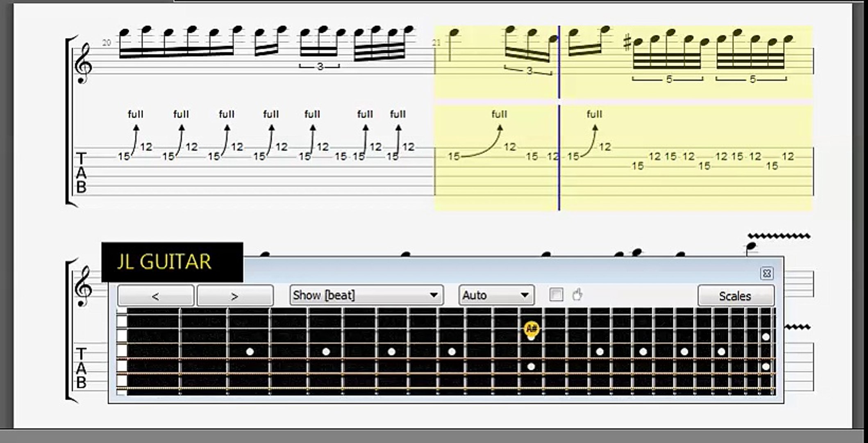
Task: Click the previous beat '<' button
Action: [x=155, y=296]
